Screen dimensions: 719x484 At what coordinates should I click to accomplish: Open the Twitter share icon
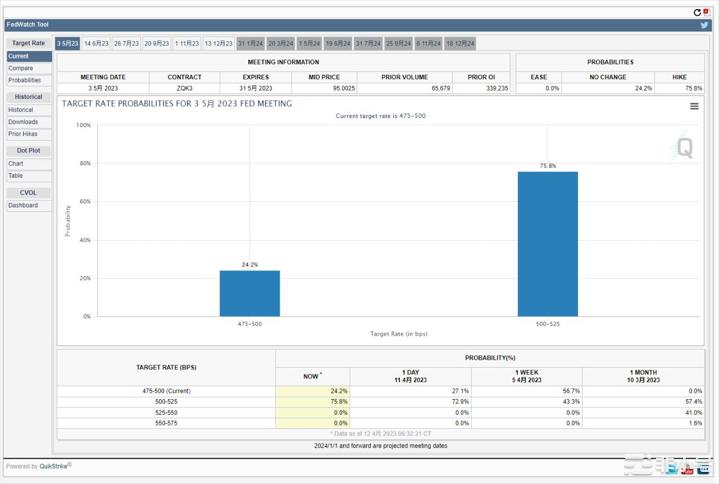click(704, 25)
